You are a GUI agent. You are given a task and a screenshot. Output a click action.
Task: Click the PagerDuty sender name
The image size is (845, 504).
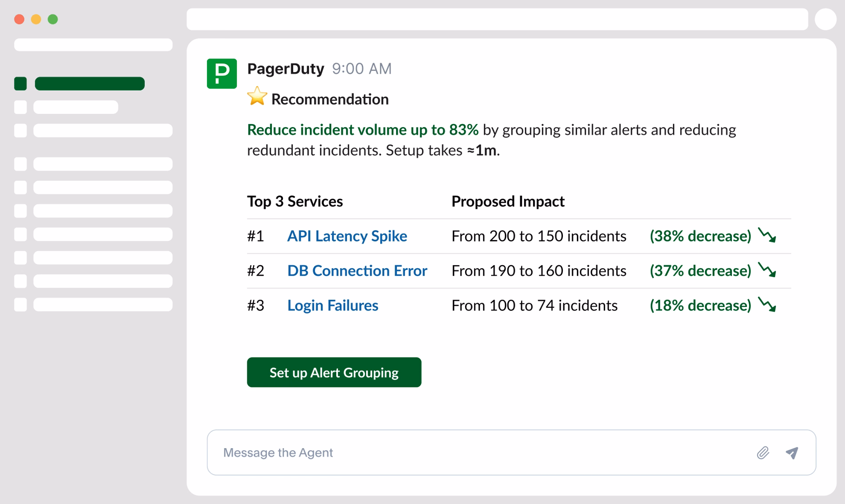point(286,69)
